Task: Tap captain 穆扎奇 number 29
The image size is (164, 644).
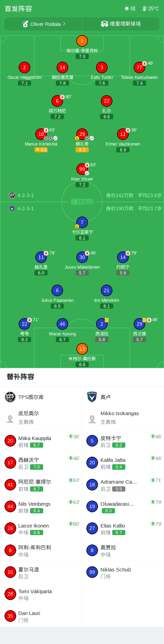Action: click(x=82, y=134)
